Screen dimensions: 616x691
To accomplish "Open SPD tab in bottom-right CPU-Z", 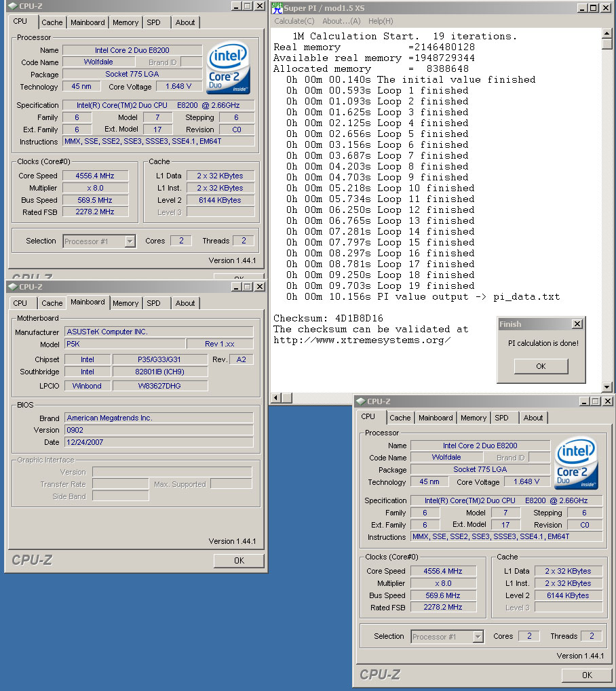I will click(501, 418).
